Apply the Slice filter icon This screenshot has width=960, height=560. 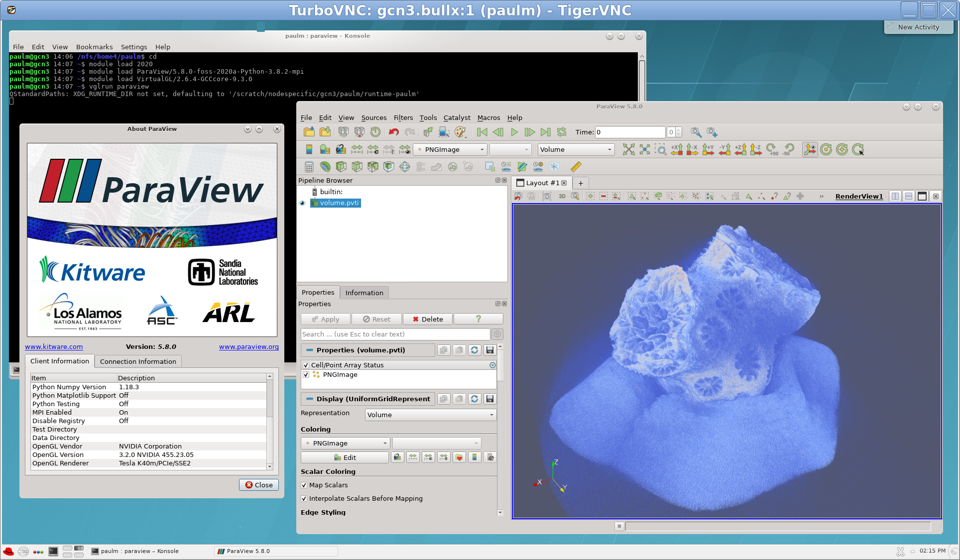point(357,167)
